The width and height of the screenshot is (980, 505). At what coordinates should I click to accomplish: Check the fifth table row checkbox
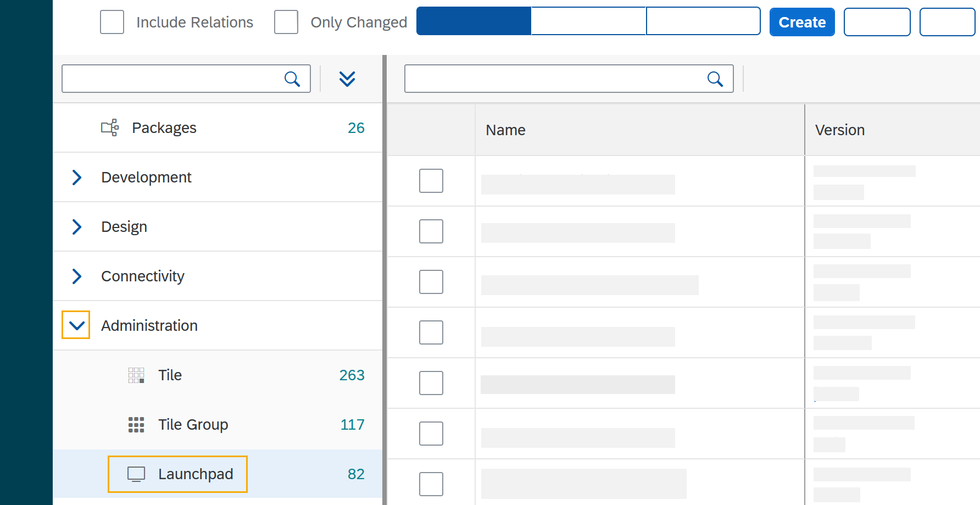click(431, 383)
